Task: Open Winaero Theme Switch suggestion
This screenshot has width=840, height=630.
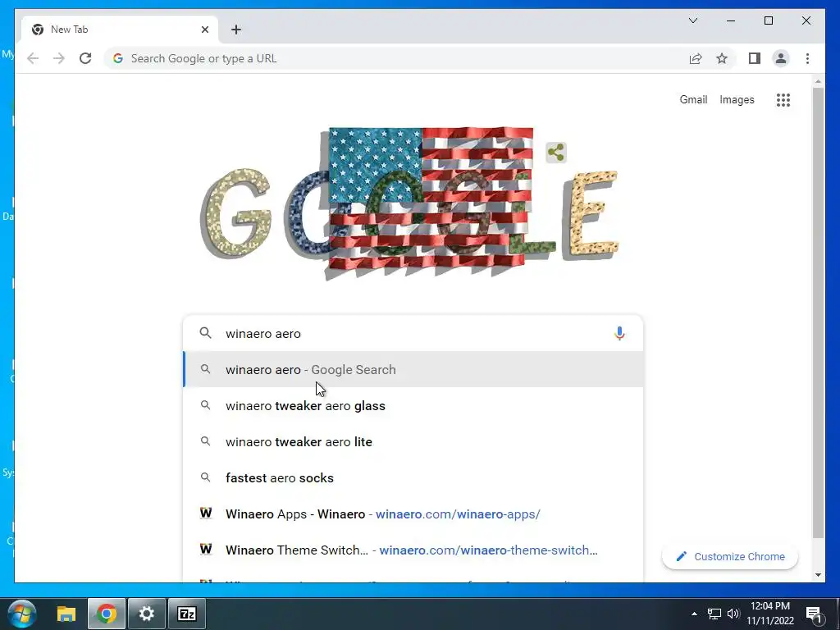Action: [413, 550]
